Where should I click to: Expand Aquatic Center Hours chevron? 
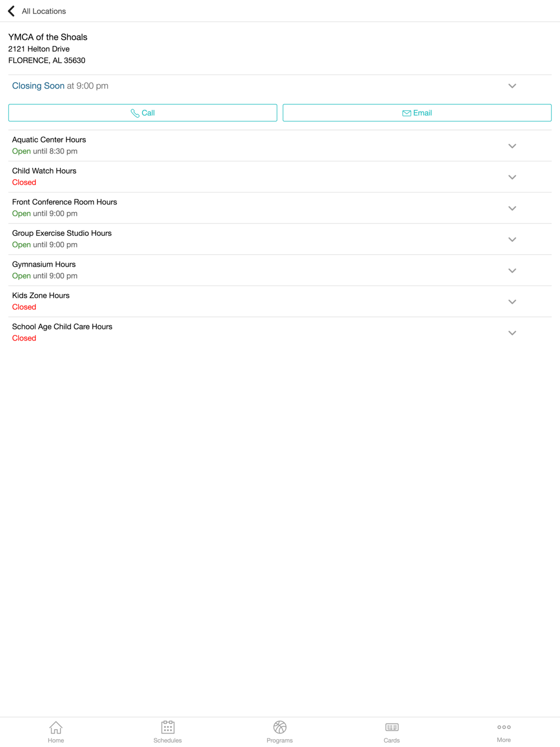pos(512,146)
